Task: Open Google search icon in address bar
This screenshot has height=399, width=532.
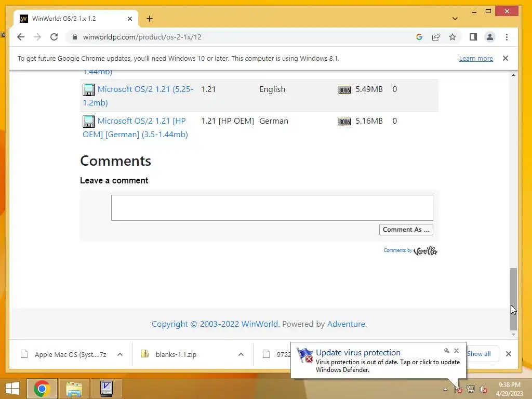Action: pyautogui.click(x=419, y=37)
